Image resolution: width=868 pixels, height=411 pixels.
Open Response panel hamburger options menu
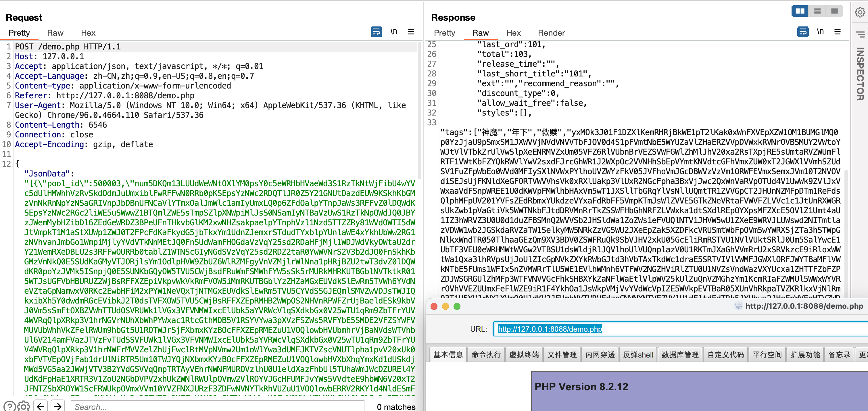click(x=837, y=32)
